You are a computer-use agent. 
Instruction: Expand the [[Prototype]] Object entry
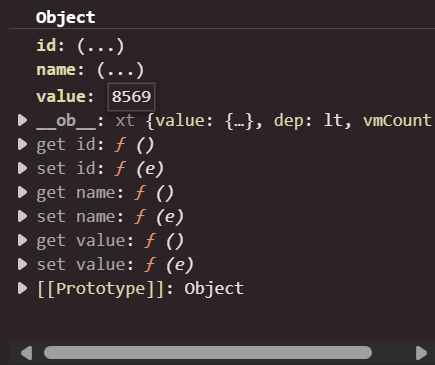(x=22, y=288)
